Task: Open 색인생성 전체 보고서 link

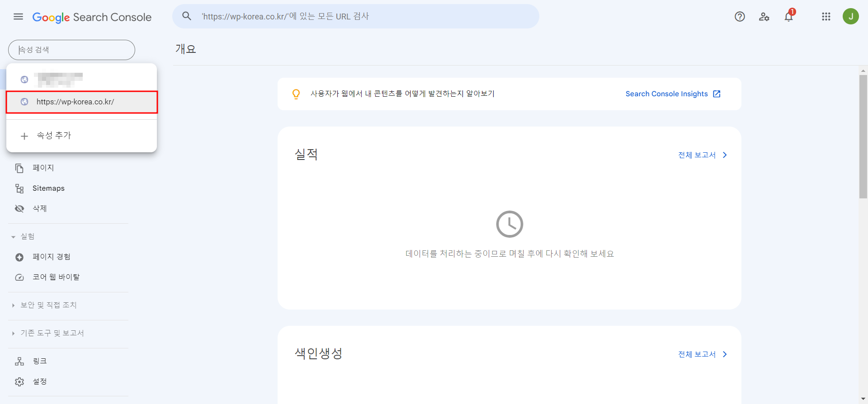Action: click(697, 354)
